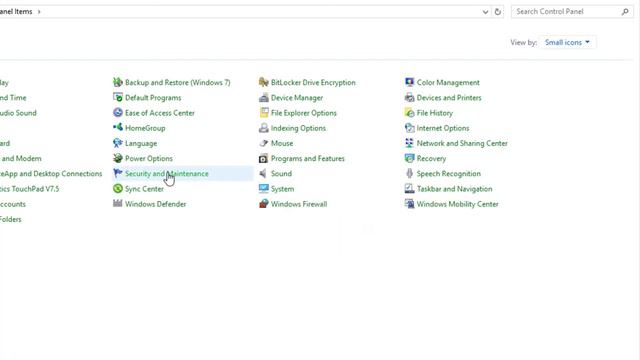Open the Language icon

tap(118, 143)
